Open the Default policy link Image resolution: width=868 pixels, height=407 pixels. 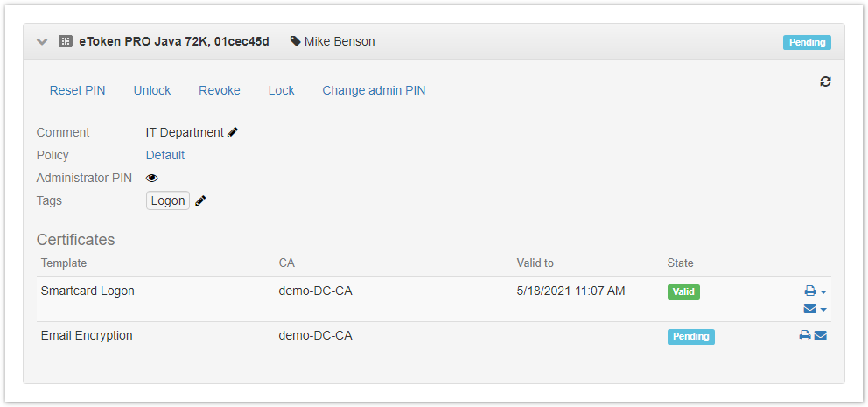(x=165, y=155)
